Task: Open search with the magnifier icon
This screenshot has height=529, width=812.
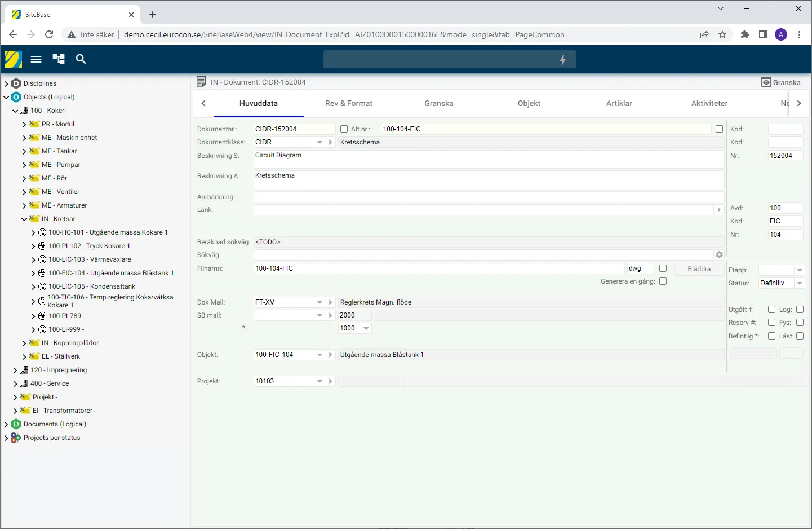Action: [x=81, y=59]
